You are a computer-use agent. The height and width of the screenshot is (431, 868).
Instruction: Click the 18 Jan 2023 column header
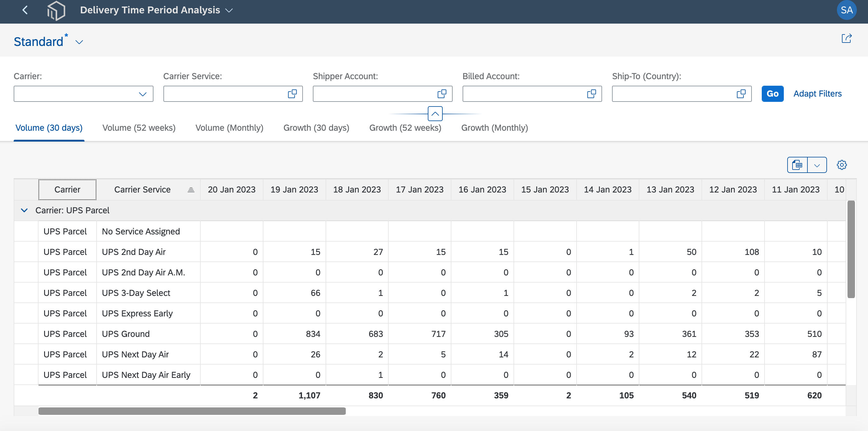click(357, 190)
